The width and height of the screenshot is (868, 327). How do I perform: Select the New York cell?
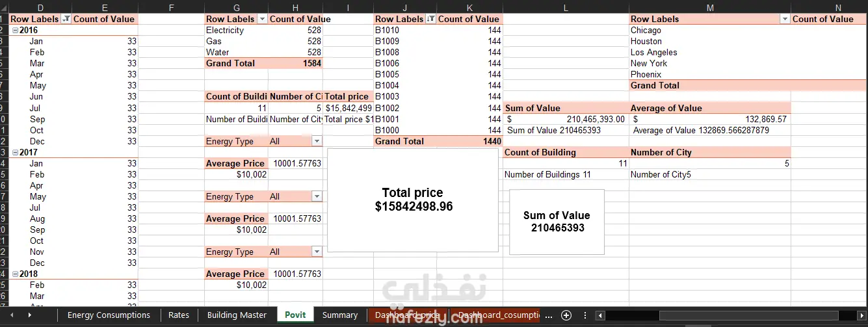point(709,63)
